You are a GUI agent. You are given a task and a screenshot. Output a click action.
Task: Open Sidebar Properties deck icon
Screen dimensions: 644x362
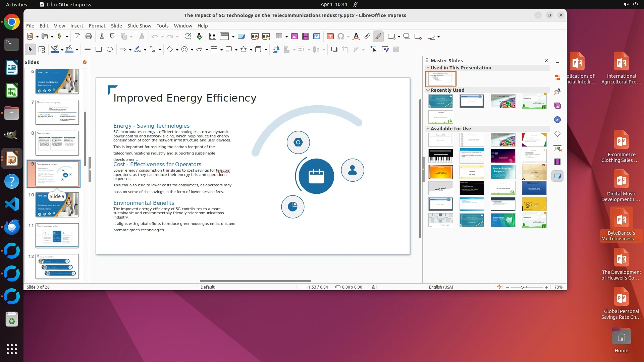[557, 77]
